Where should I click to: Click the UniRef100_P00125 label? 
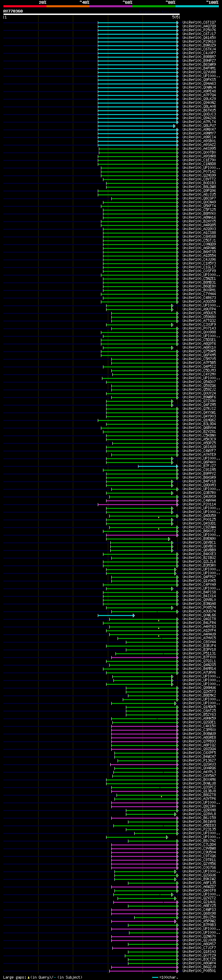coord(199,520)
